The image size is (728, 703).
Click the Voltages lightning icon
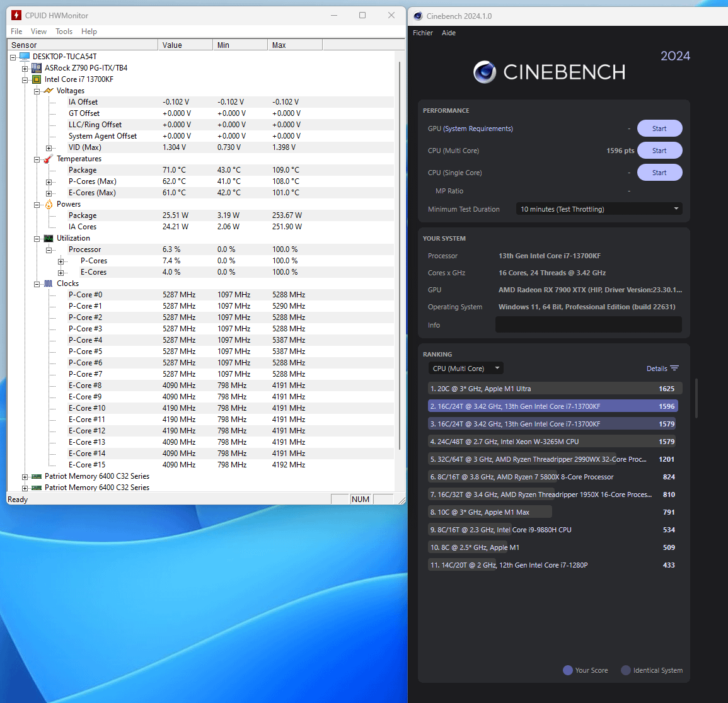(x=49, y=91)
